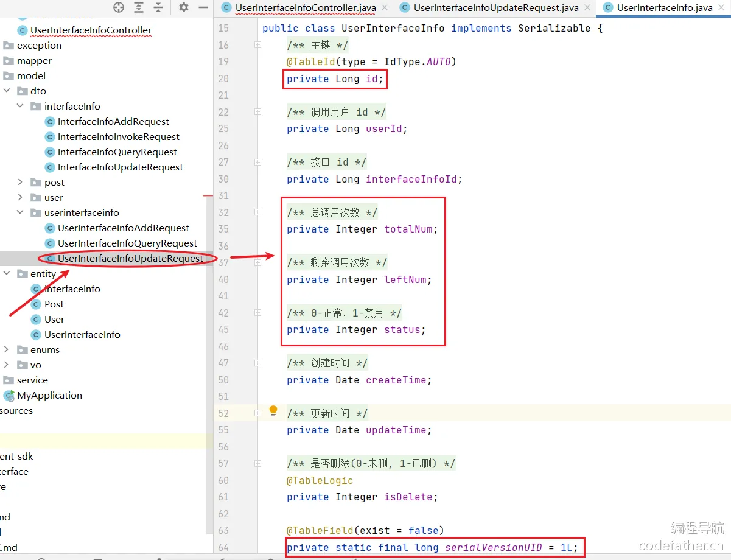Click class icon beside UserInterfaceInfoAddRequest
Viewport: 731px width, 560px height.
[50, 228]
